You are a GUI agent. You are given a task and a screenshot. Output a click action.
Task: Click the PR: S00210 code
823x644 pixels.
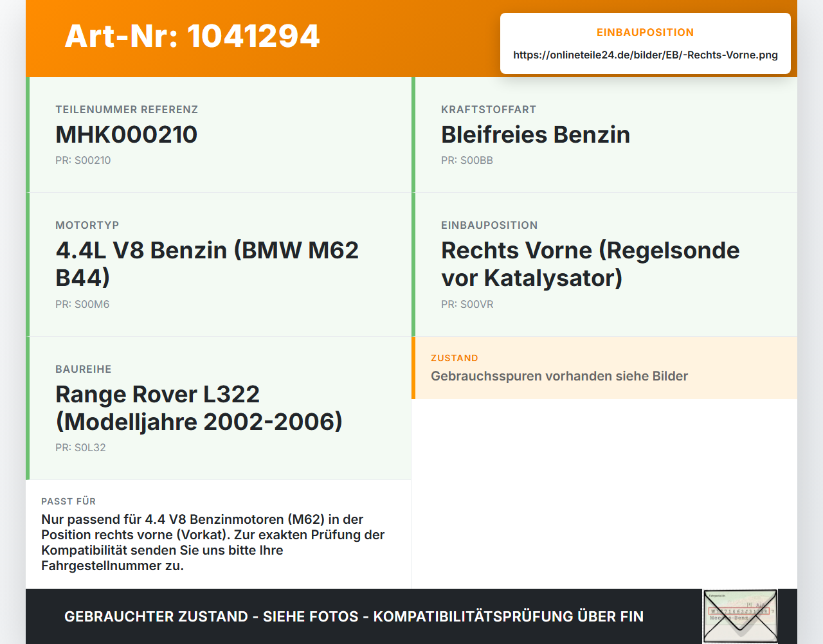(x=83, y=160)
